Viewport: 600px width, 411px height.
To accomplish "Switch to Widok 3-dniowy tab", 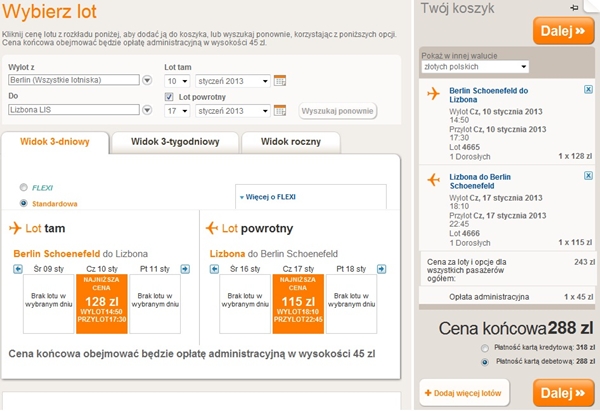I will (x=55, y=142).
